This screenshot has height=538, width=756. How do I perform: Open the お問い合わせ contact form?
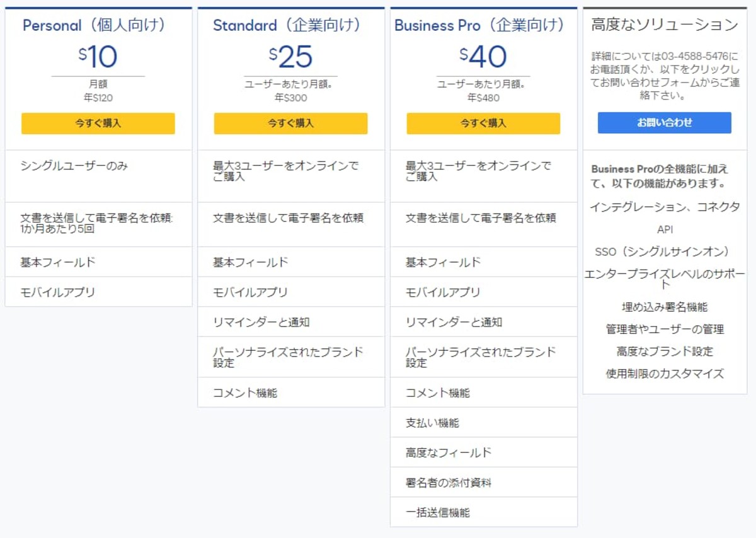click(x=665, y=122)
